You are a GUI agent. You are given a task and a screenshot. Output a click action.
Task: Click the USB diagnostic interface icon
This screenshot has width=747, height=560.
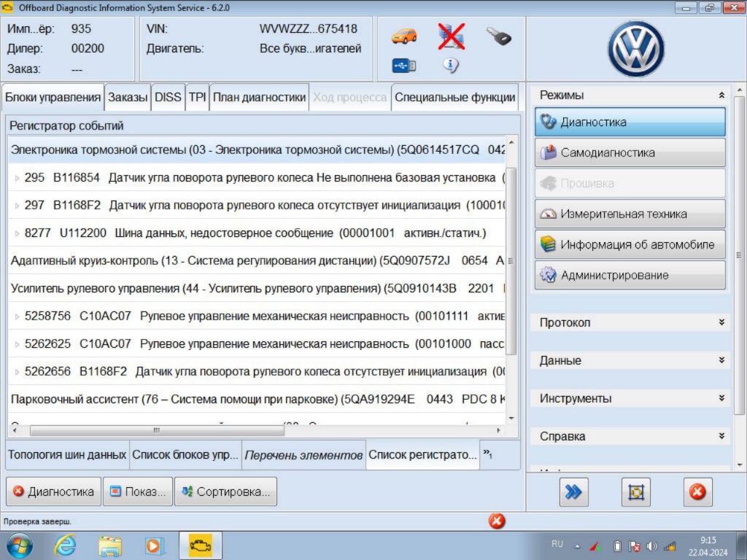coord(404,65)
